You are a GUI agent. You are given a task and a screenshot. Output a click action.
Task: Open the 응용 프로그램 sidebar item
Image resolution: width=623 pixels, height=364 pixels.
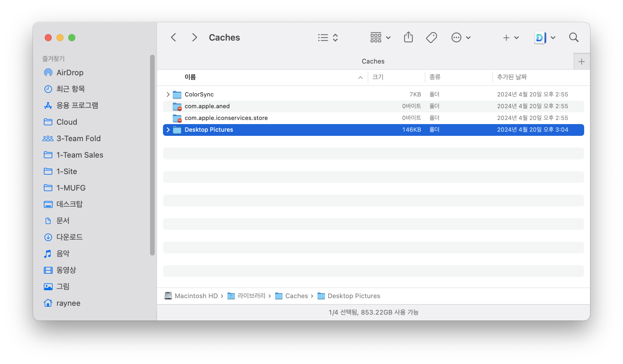click(x=77, y=105)
